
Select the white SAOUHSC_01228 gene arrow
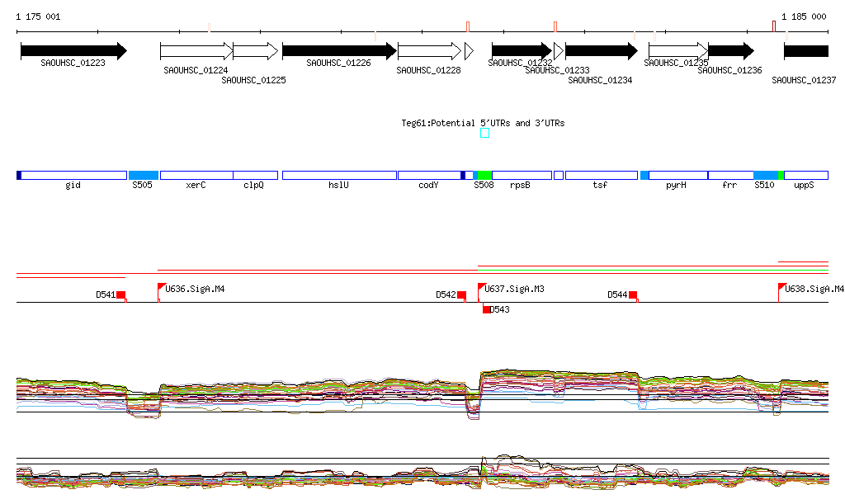pyautogui.click(x=428, y=51)
